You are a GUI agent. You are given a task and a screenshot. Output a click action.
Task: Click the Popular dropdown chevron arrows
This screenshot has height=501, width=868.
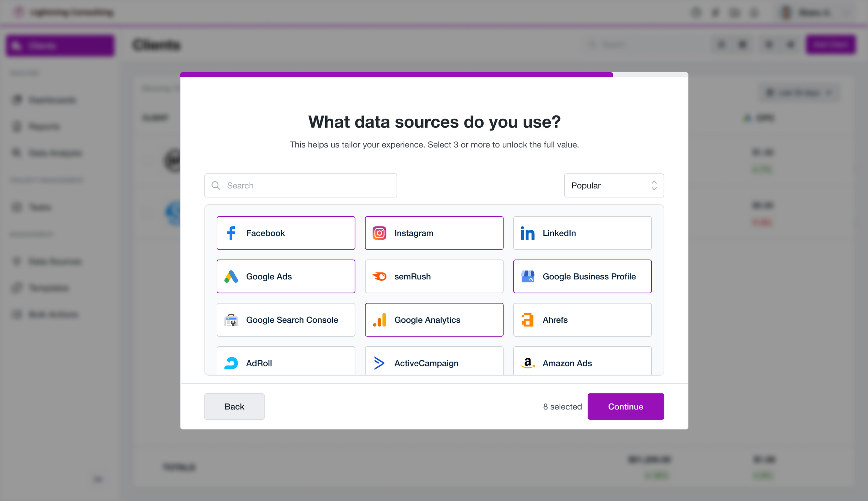[x=654, y=186]
